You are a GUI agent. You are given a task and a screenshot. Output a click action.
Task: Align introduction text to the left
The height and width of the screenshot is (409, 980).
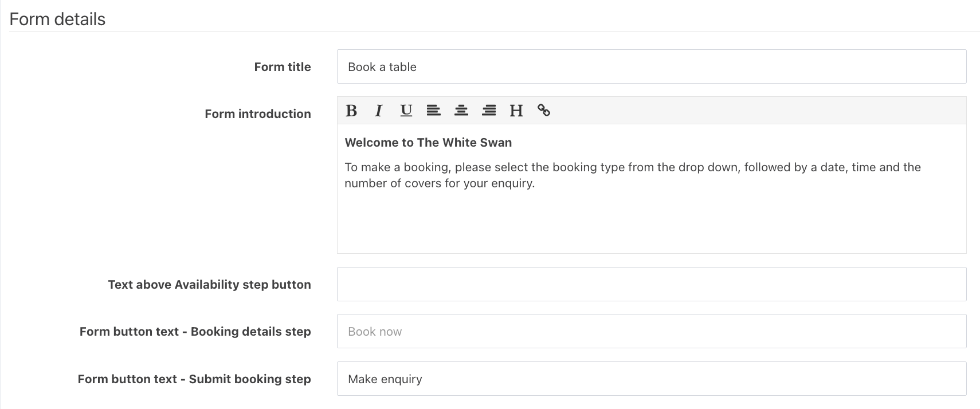pyautogui.click(x=433, y=111)
